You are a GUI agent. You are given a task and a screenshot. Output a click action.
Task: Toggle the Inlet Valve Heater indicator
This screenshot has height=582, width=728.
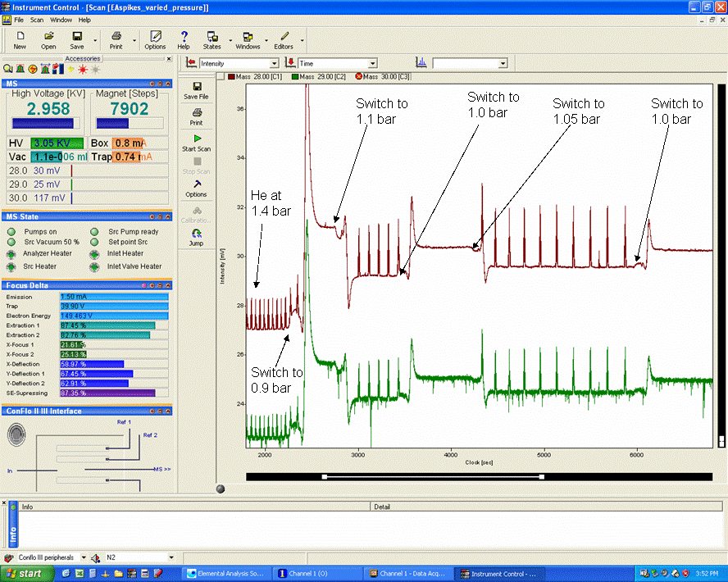pos(94,267)
